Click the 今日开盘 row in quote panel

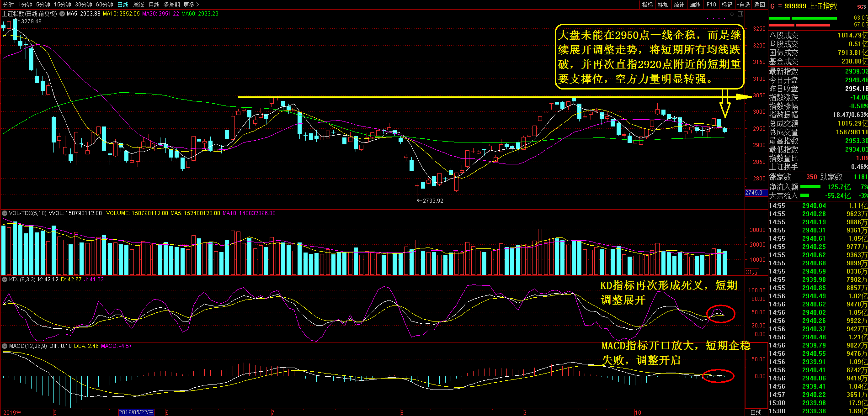tap(818, 80)
